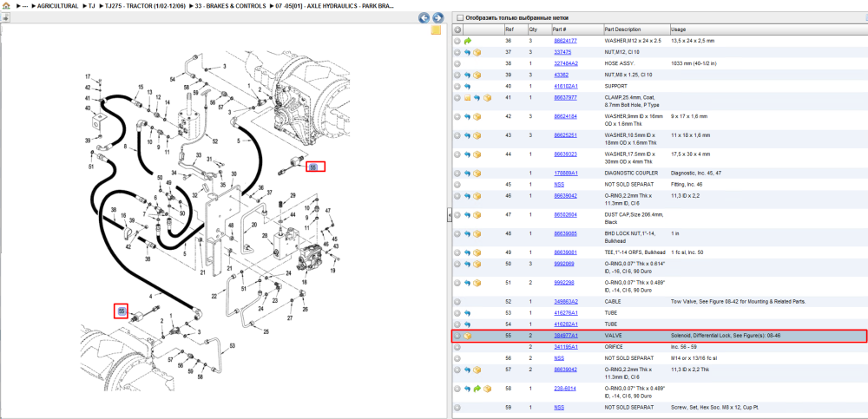Click the 'Part #' column header
Screen dimensions: 868x419
tap(559, 29)
